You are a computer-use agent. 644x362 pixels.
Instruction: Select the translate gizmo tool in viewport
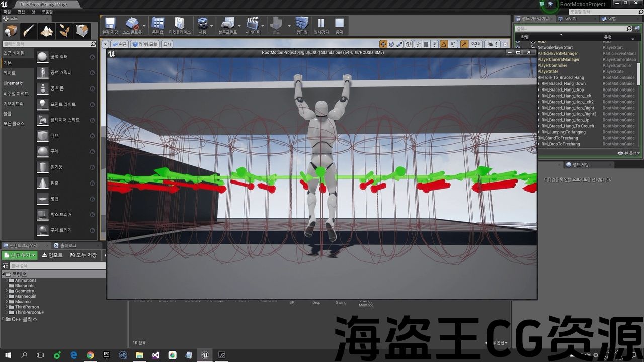point(383,44)
